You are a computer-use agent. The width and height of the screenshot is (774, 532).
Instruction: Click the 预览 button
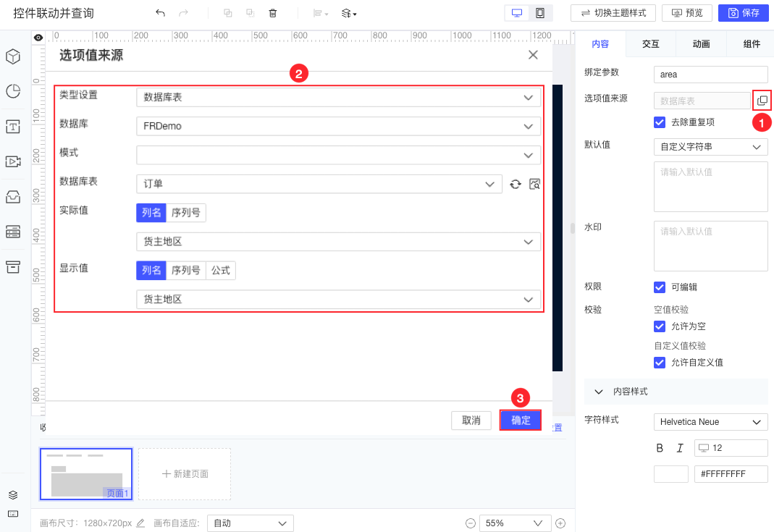(686, 13)
